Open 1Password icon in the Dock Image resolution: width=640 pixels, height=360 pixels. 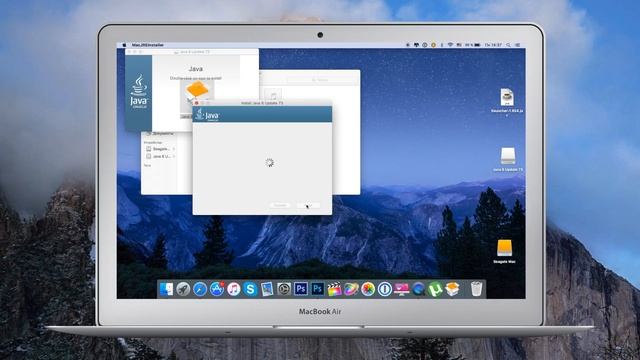(x=384, y=289)
